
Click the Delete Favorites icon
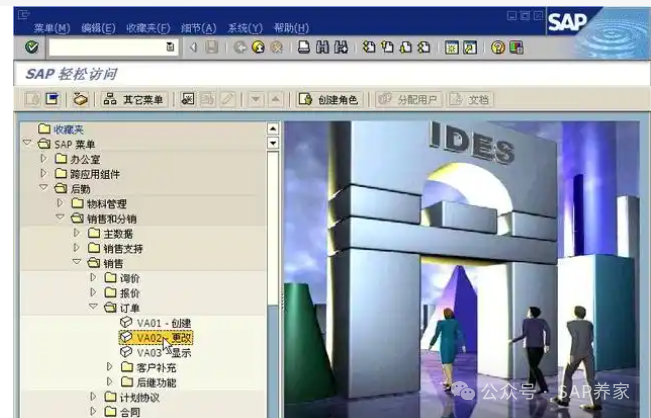(x=208, y=99)
